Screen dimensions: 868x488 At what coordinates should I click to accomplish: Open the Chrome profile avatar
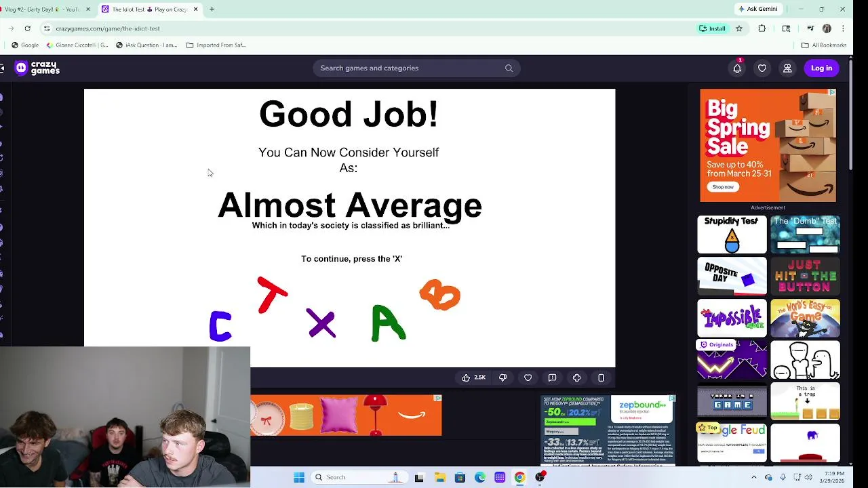coord(827,28)
